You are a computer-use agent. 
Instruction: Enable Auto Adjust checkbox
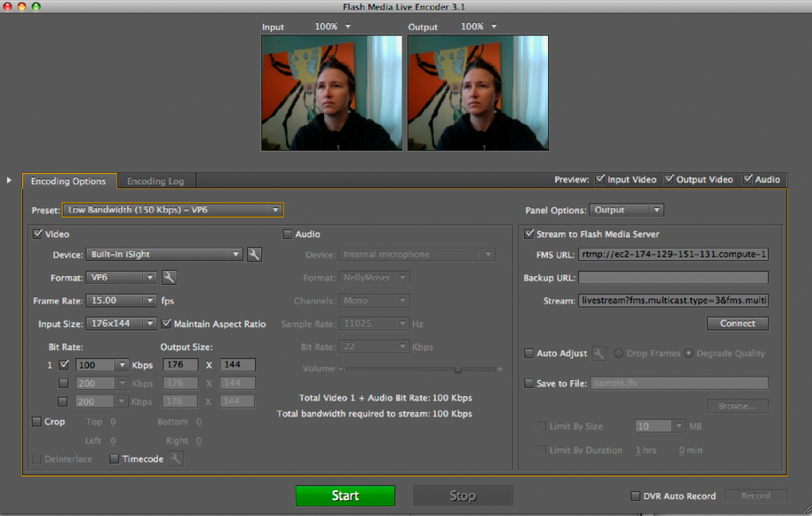[529, 354]
